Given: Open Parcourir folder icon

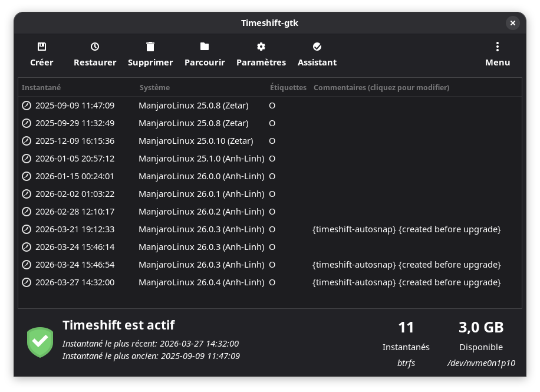Looking at the screenshot, I should click(205, 47).
